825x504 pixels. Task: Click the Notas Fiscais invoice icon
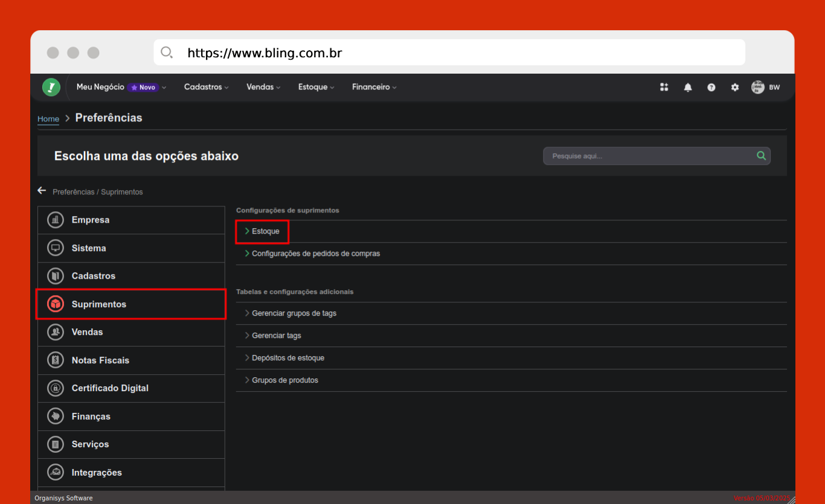[x=56, y=360]
